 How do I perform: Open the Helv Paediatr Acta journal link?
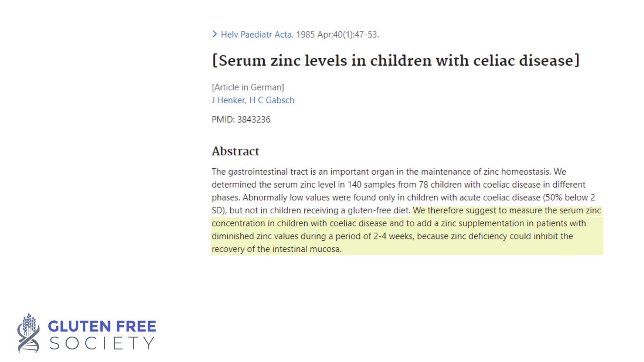(257, 34)
